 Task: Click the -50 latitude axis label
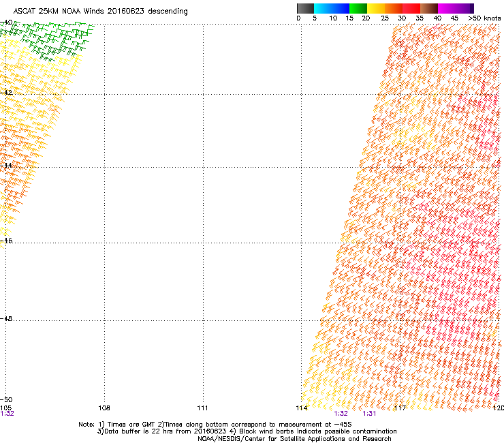tap(6, 400)
